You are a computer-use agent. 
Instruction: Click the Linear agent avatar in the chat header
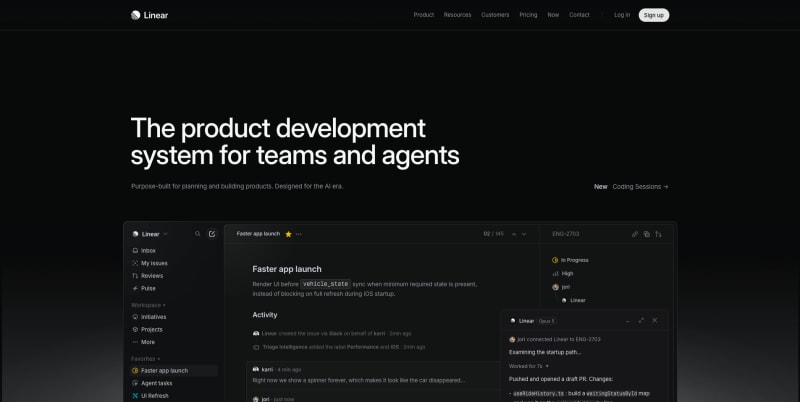pyautogui.click(x=513, y=321)
